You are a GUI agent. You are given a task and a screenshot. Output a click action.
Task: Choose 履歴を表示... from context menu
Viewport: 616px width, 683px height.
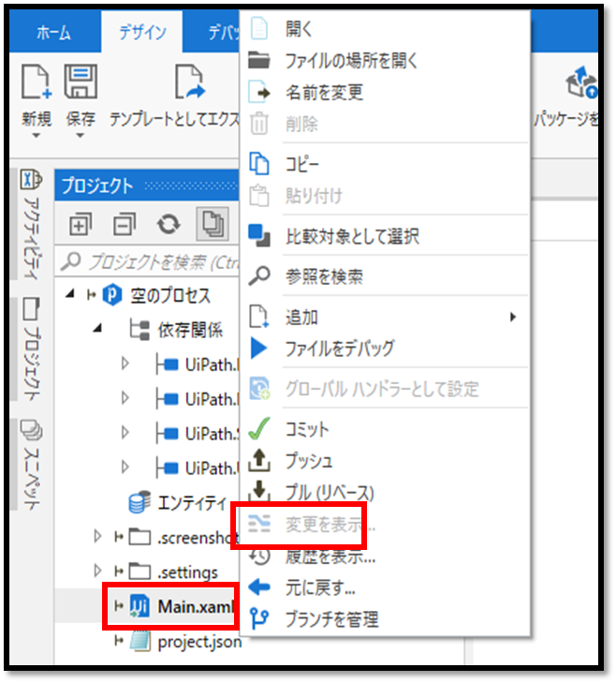[x=330, y=557]
